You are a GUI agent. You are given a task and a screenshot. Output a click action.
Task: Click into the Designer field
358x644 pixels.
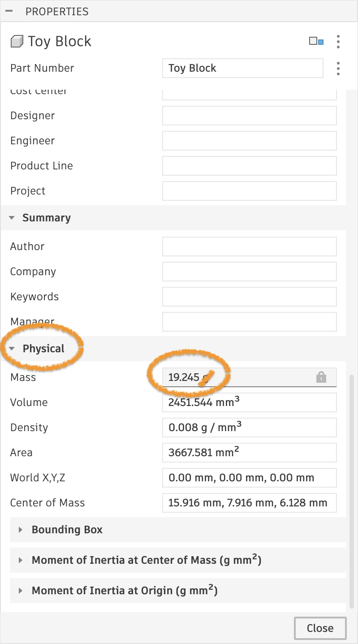249,116
